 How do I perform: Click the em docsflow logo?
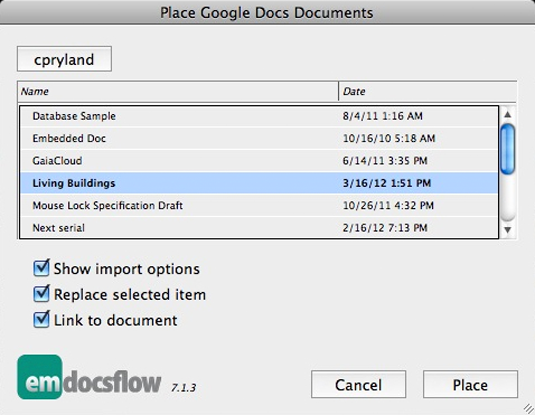pos(89,377)
